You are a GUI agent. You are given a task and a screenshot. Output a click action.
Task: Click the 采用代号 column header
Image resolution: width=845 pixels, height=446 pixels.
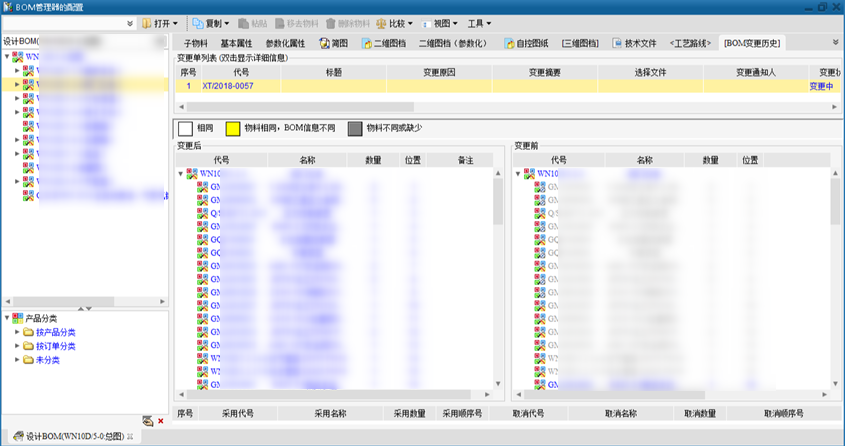click(238, 414)
